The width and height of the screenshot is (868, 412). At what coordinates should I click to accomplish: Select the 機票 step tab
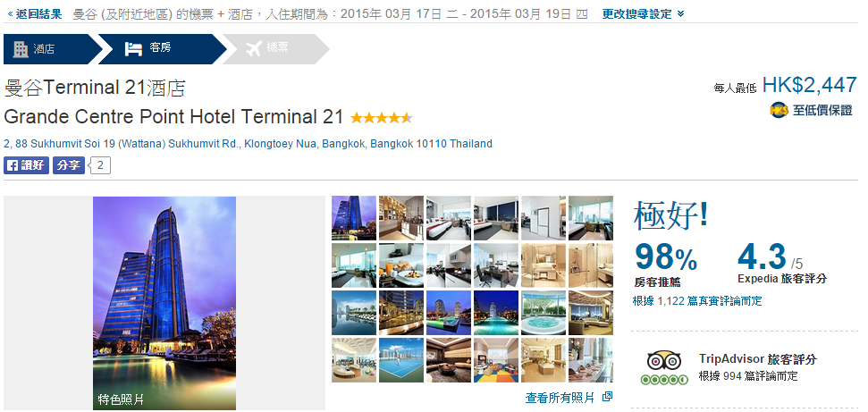click(x=275, y=49)
